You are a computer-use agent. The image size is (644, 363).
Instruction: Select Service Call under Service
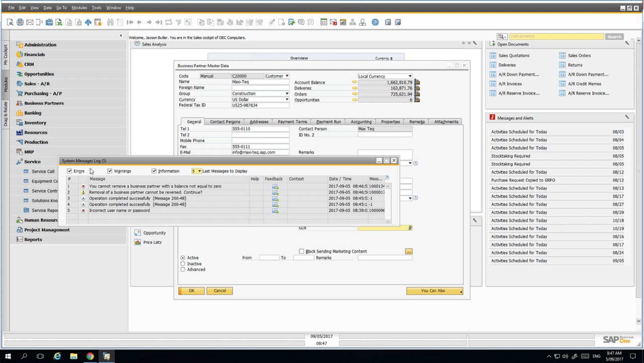point(43,171)
